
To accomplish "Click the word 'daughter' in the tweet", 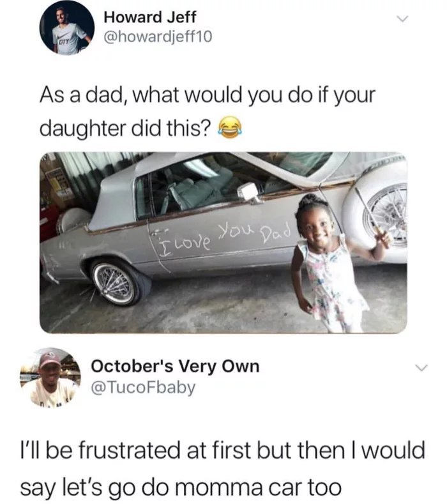I will coord(82,128).
